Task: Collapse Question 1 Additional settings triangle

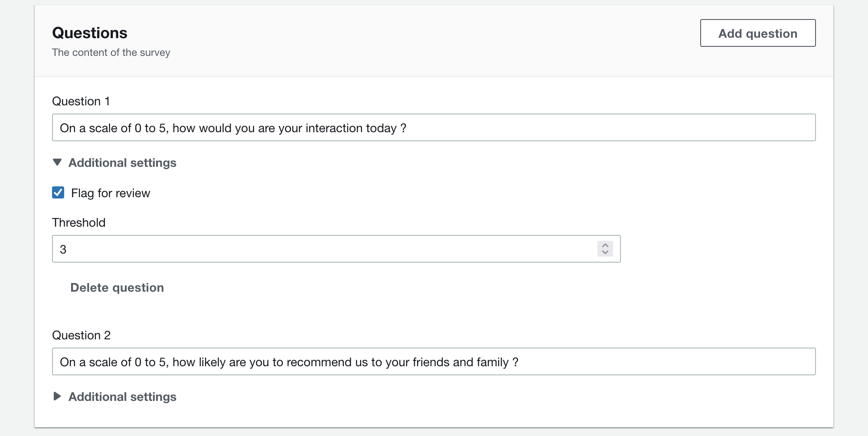Action: point(57,163)
